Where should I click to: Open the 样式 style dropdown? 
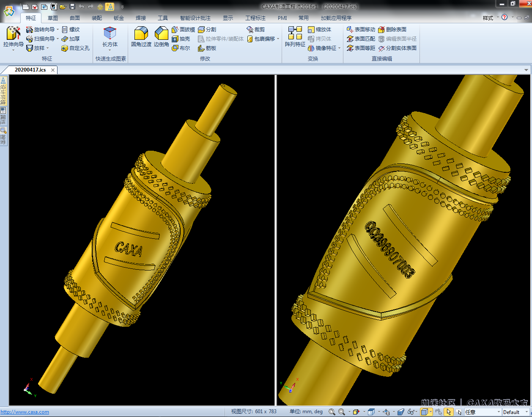click(x=491, y=18)
